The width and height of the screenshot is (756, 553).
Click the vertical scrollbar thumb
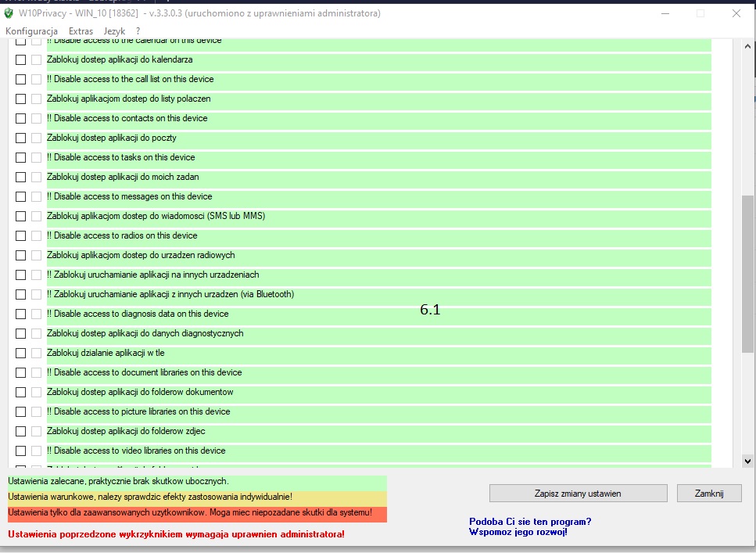tap(747, 274)
